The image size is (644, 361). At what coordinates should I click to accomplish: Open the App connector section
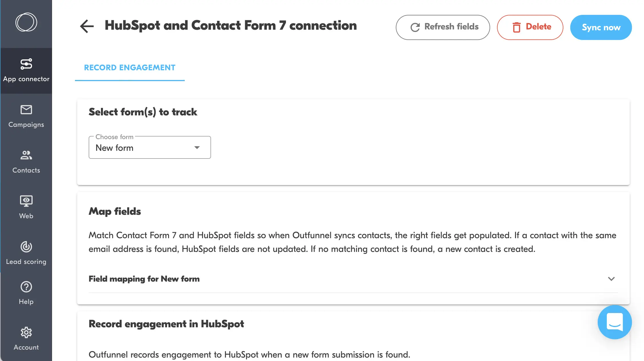(26, 71)
